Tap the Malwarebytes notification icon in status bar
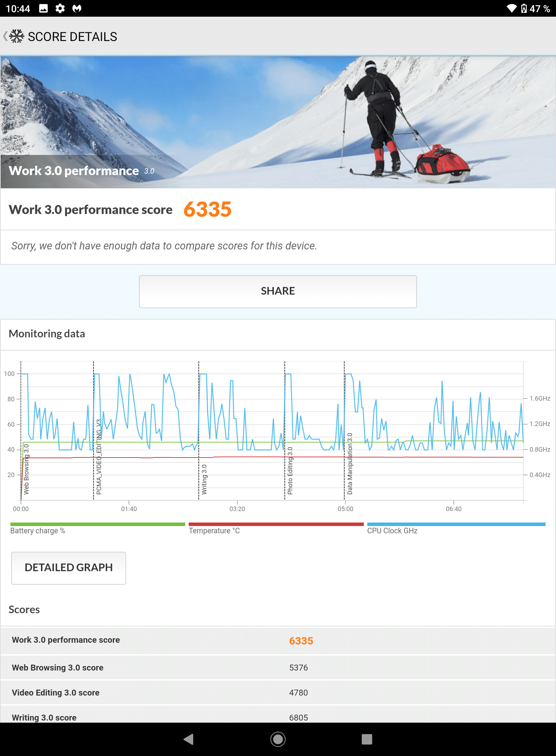This screenshot has width=556, height=756. pos(77,8)
